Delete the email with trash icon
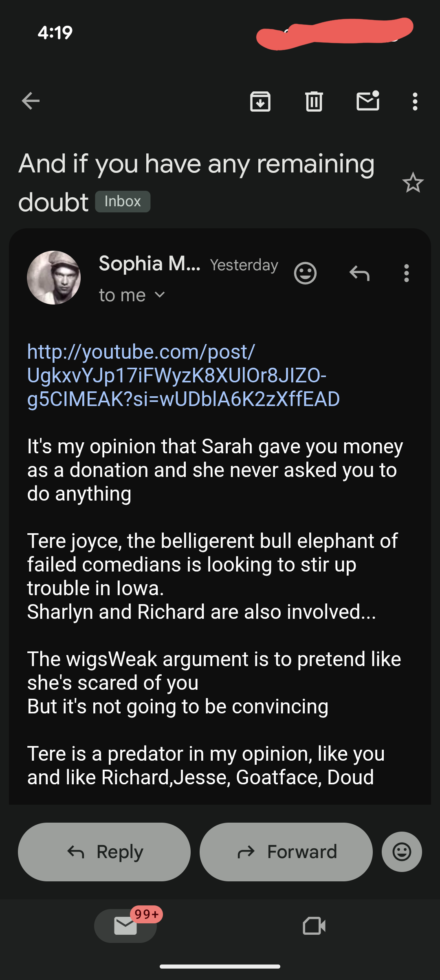The image size is (440, 980). coord(314,101)
